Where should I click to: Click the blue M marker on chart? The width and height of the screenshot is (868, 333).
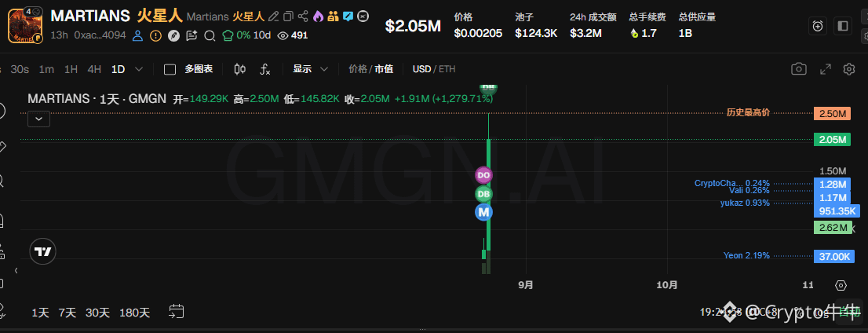point(483,212)
